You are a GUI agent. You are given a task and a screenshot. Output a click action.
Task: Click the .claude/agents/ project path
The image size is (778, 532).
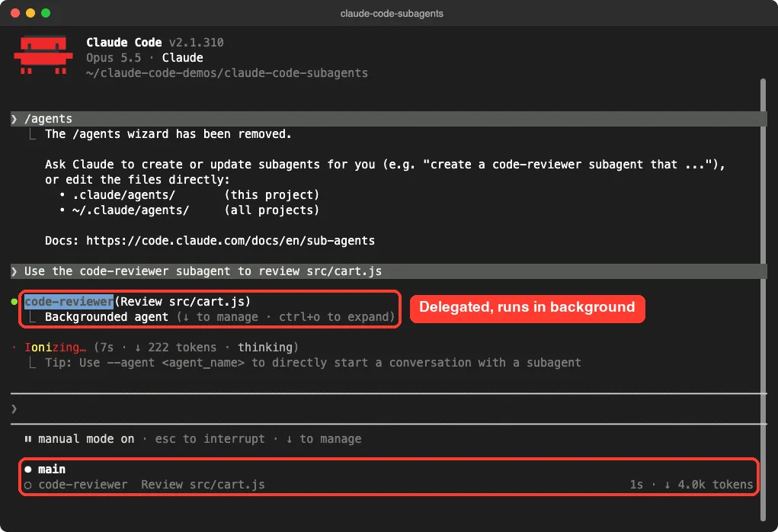click(124, 195)
